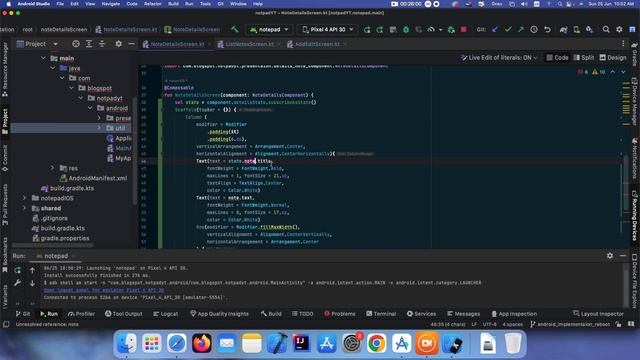
Task: Toggle Notifications tool window on right
Action: click(635, 159)
